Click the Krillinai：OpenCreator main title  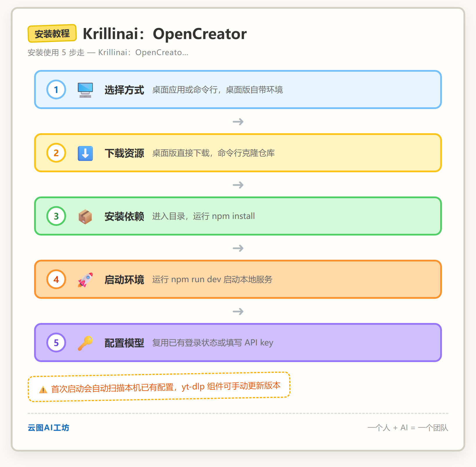(x=165, y=34)
